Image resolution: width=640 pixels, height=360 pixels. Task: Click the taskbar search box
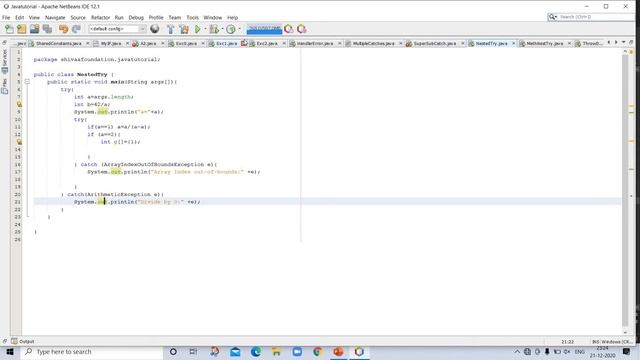click(x=92, y=352)
